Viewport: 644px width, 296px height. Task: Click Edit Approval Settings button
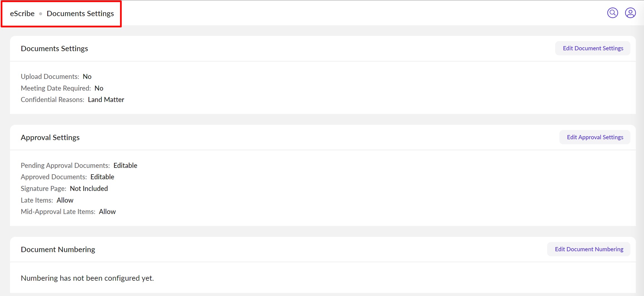pyautogui.click(x=595, y=137)
